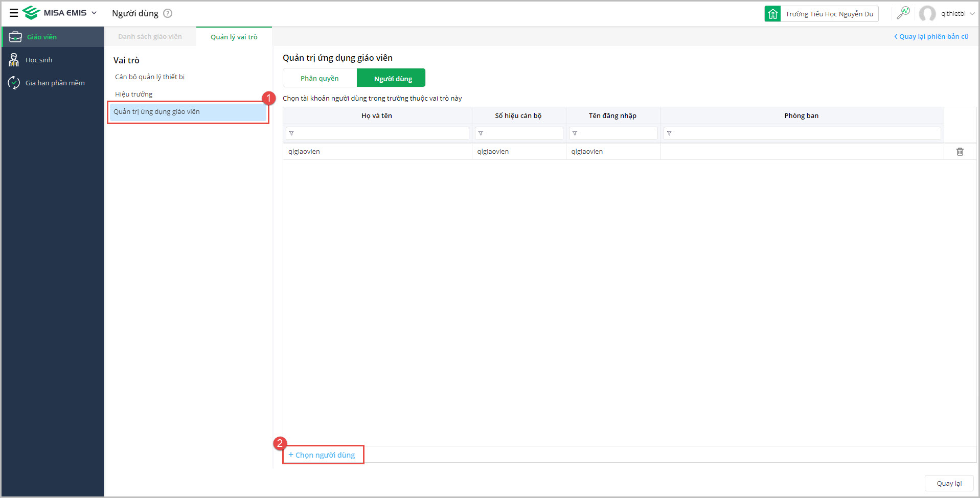Open filter funnel in Số hiệu cán bộ column
Screen dimensions: 980x498
tap(481, 133)
